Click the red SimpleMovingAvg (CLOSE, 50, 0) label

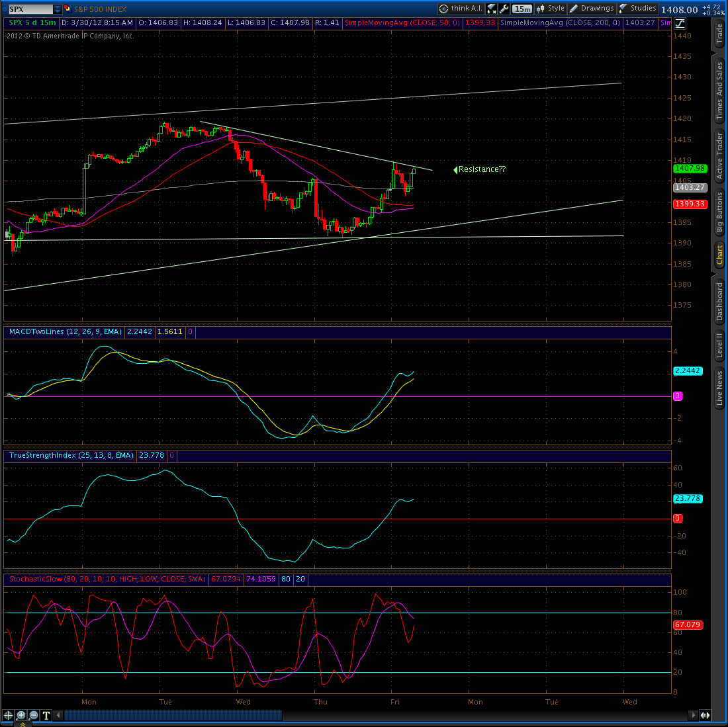[x=402, y=22]
